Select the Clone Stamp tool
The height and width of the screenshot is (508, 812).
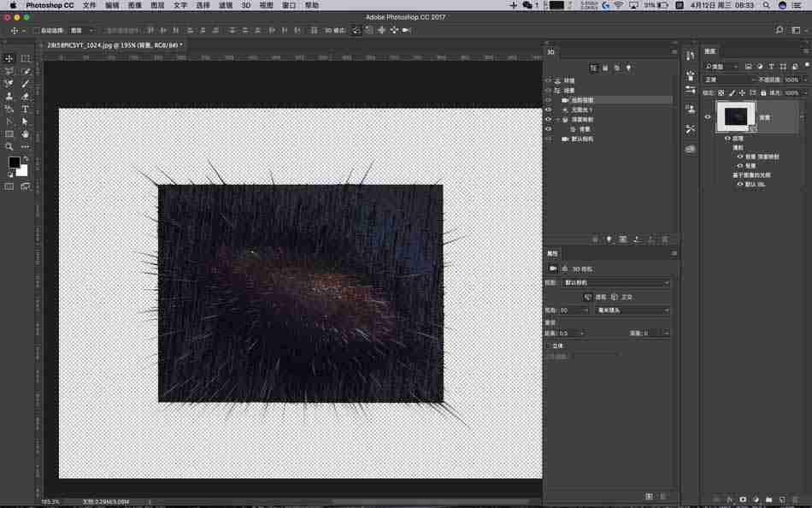[x=9, y=97]
